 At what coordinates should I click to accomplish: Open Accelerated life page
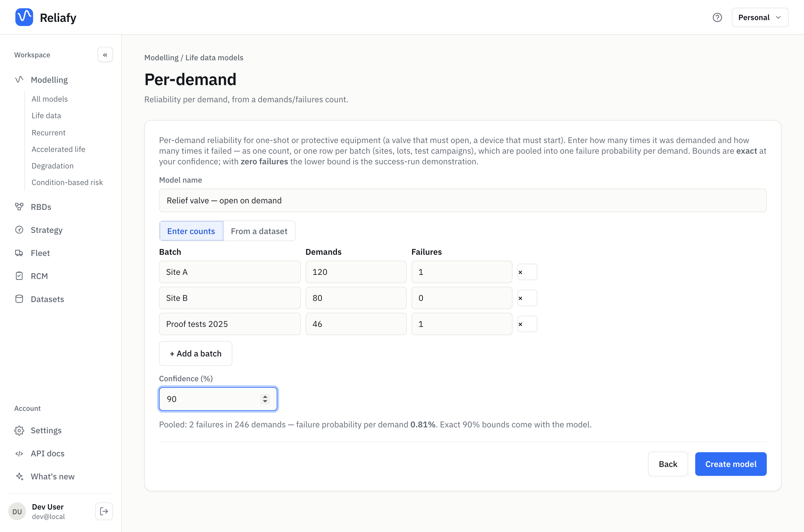click(58, 149)
